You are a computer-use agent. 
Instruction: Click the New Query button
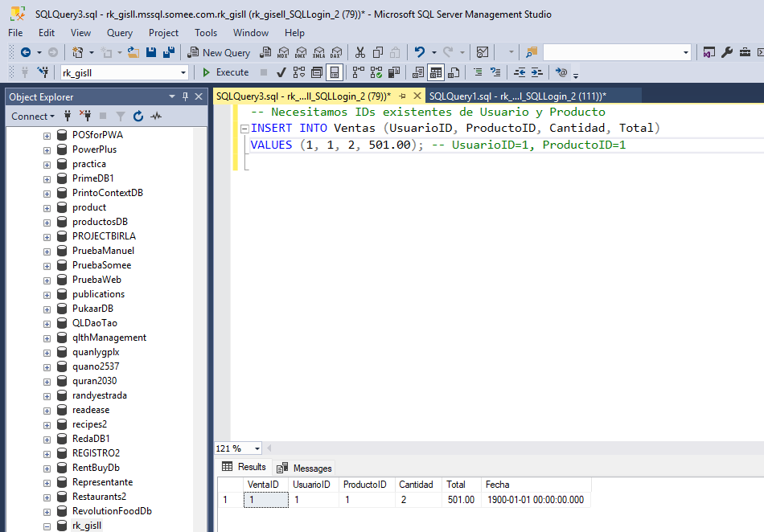coord(219,52)
